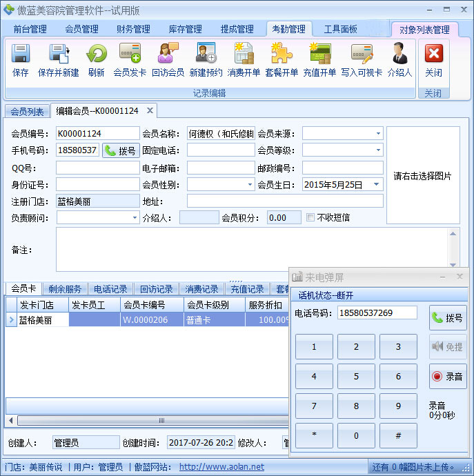Click the 电话号码 input field
Screen dimensions: 474x476
pyautogui.click(x=377, y=313)
